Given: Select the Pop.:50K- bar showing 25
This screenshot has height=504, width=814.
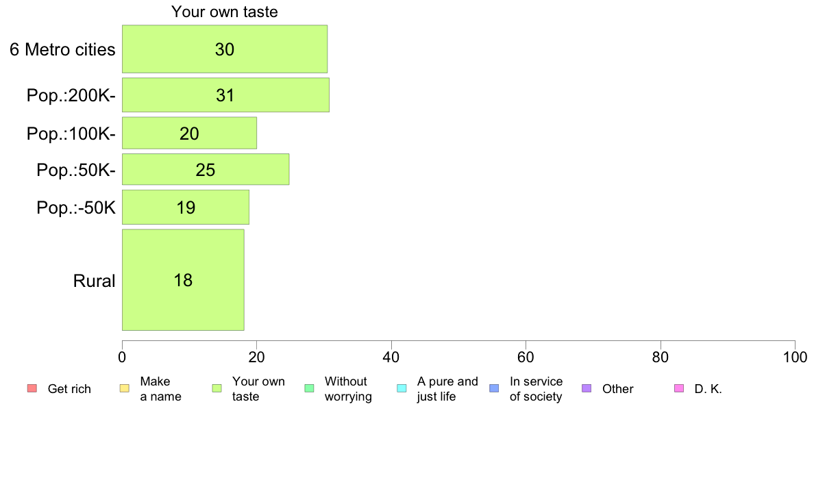Looking at the screenshot, I should (206, 169).
